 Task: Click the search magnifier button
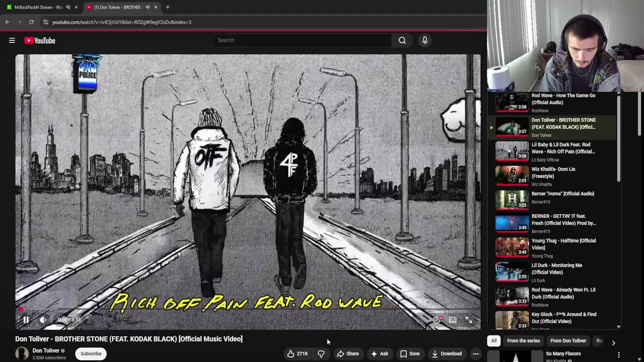tap(402, 40)
